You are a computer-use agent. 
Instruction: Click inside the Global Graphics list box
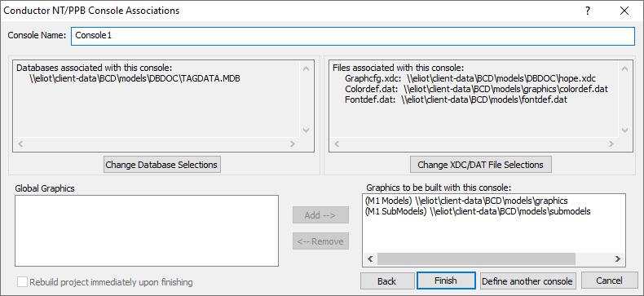[147, 231]
